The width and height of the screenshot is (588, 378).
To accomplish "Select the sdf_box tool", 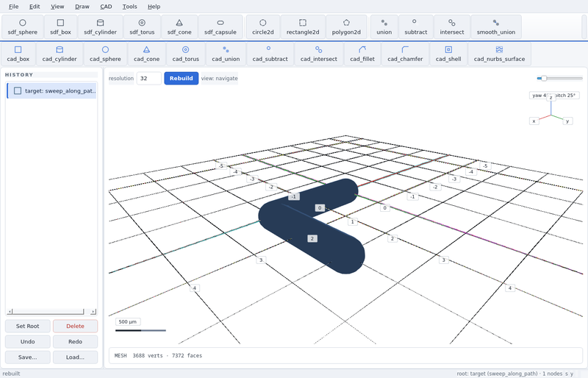I will pyautogui.click(x=60, y=27).
